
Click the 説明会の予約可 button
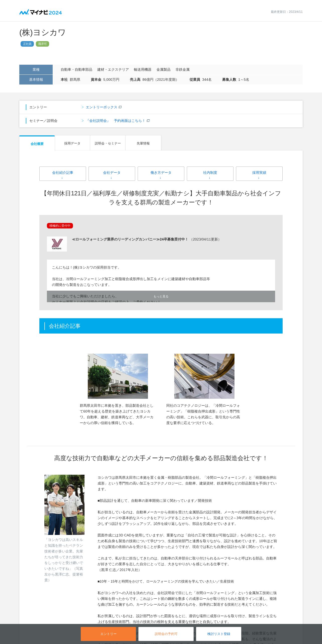point(166,634)
